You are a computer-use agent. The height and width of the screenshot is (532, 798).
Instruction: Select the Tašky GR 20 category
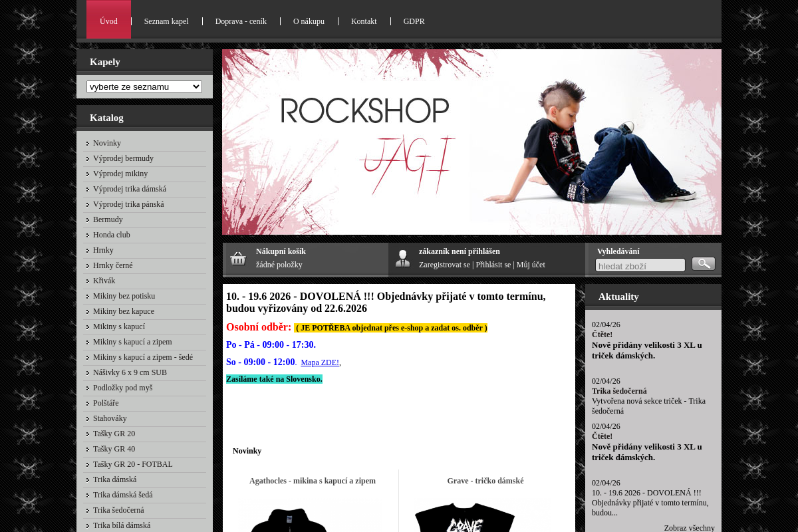(114, 434)
